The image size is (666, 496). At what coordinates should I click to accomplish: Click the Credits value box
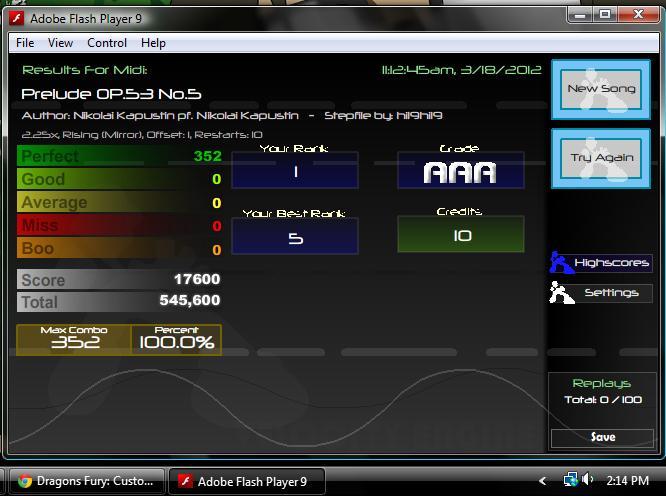461,234
